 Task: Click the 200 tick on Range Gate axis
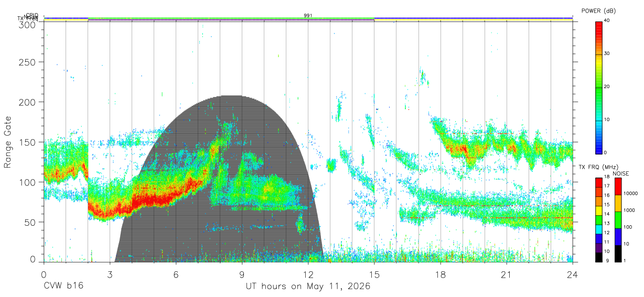coord(28,102)
